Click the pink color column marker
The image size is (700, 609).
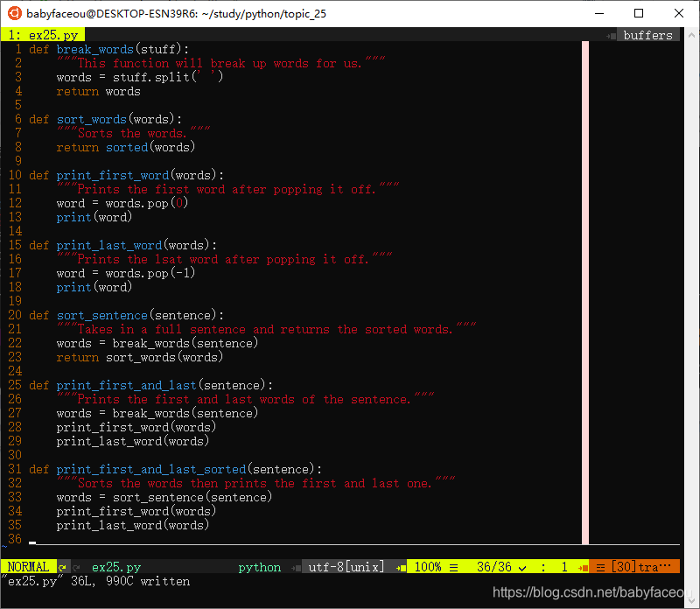tap(585, 293)
